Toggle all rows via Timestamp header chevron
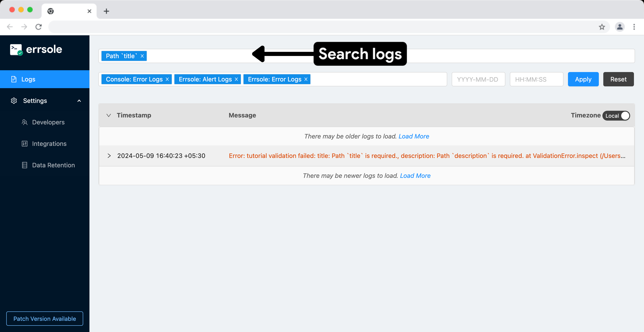This screenshot has height=332, width=644. pyautogui.click(x=108, y=115)
